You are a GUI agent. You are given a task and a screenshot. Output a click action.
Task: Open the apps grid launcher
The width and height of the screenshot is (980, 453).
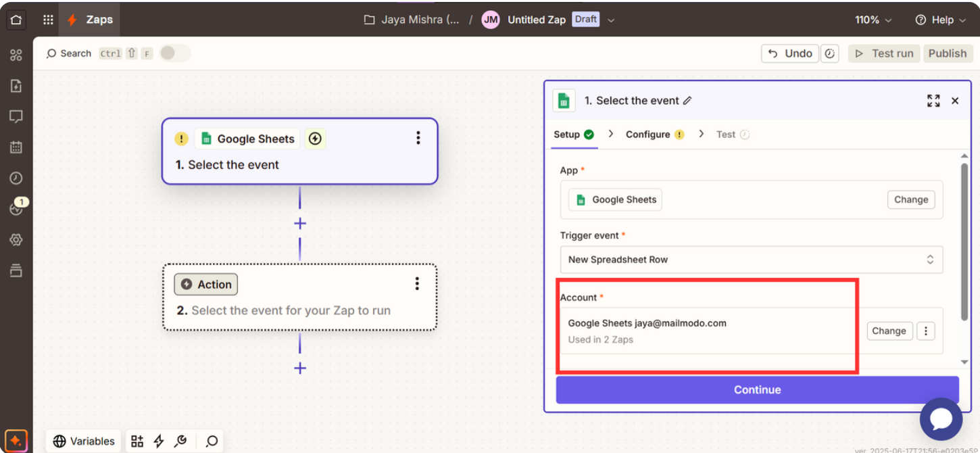pyautogui.click(x=48, y=20)
